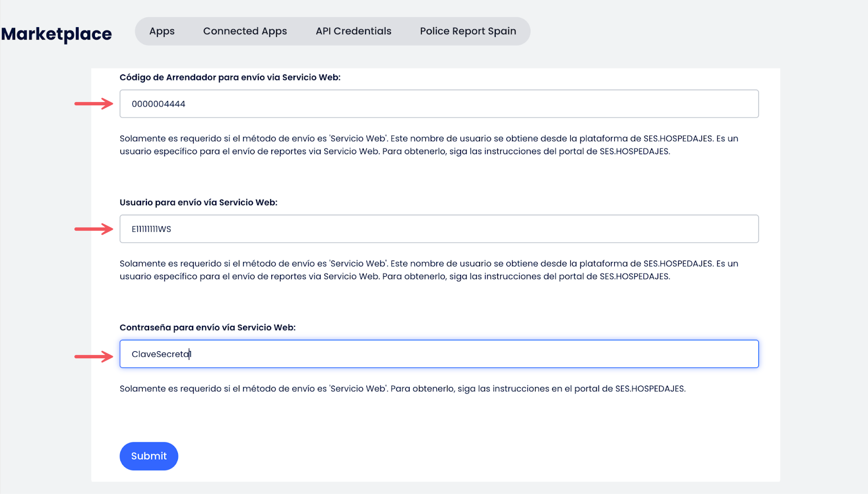The width and height of the screenshot is (868, 494).
Task: Click the red arrow beside the Usuario field
Action: pyautogui.click(x=93, y=229)
